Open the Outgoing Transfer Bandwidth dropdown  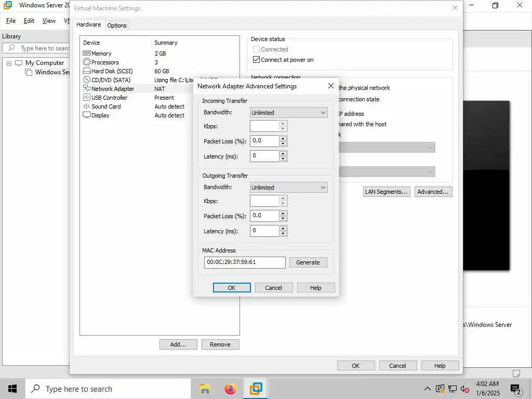pyautogui.click(x=289, y=187)
